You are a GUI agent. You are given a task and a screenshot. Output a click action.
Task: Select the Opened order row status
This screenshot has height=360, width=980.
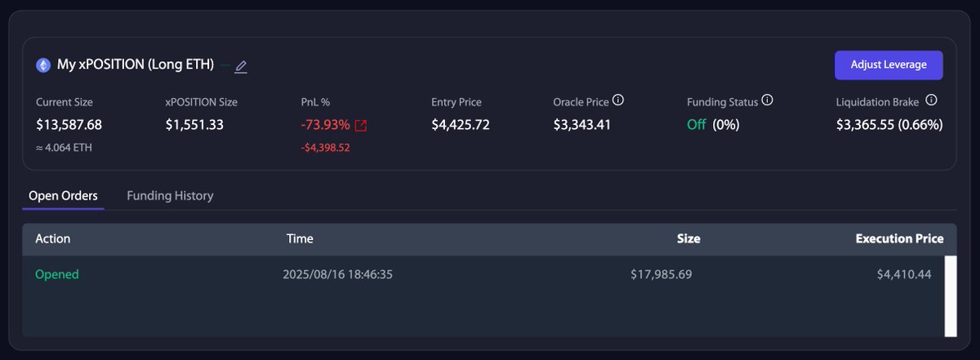click(x=57, y=274)
